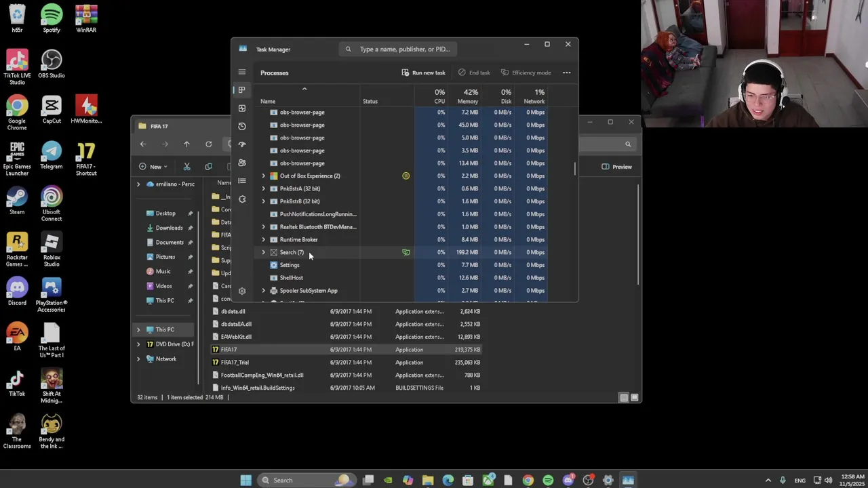This screenshot has height=488, width=868.
Task: Open Task Manager settings gear
Action: [241, 291]
